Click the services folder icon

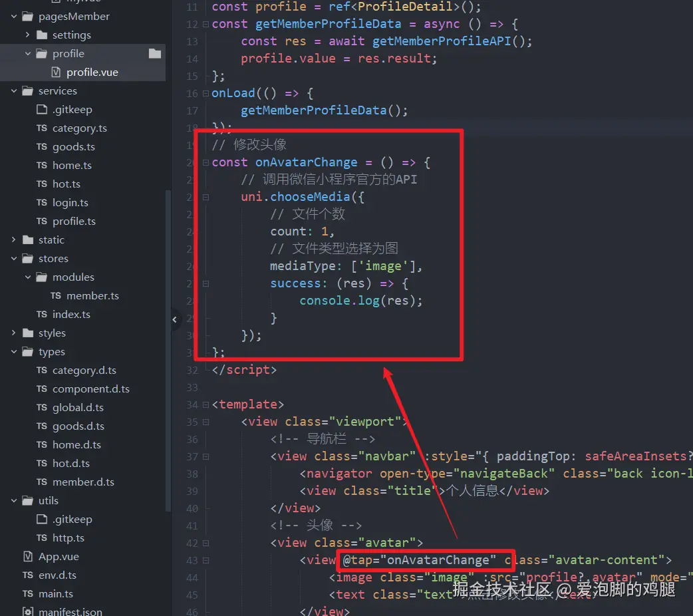coord(28,90)
